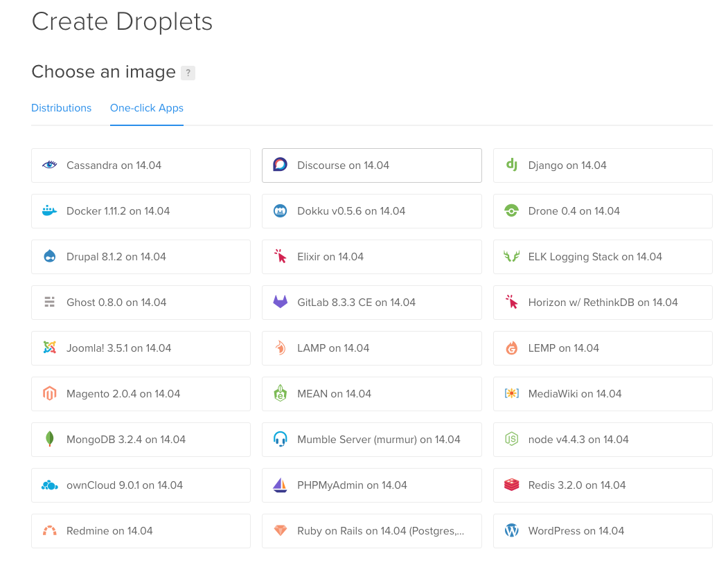
Task: Select Ghost 0.8.0 on 14.04
Action: pyautogui.click(x=141, y=303)
